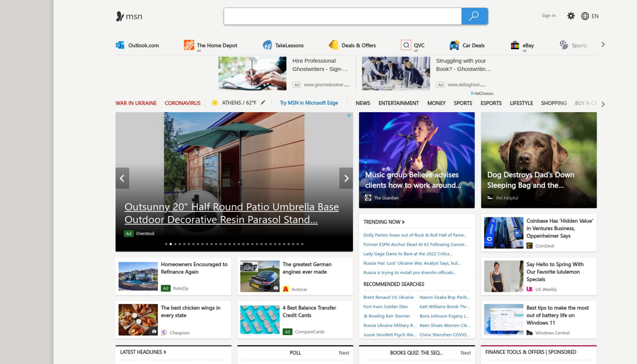Open LATEST HEADLINES section
This screenshot has height=364, width=637.
click(143, 352)
